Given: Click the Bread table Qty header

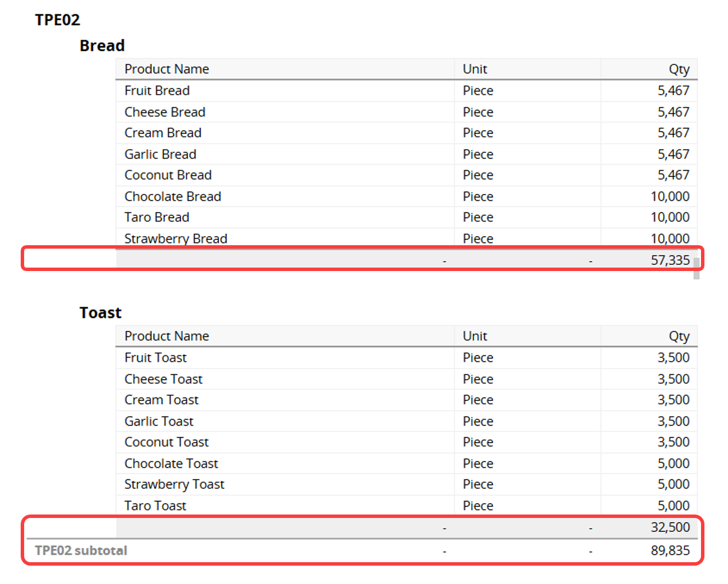Looking at the screenshot, I should [679, 69].
